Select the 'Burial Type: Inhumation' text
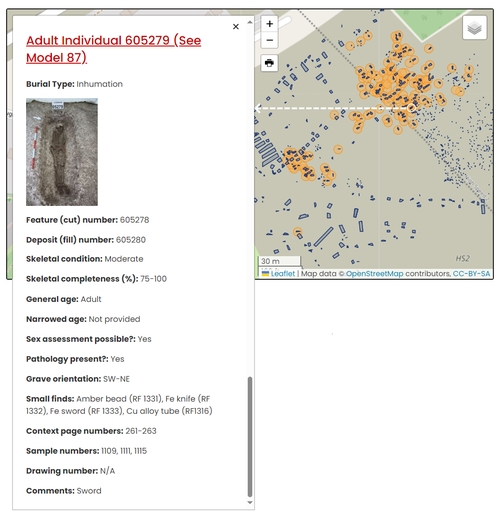 (x=74, y=84)
